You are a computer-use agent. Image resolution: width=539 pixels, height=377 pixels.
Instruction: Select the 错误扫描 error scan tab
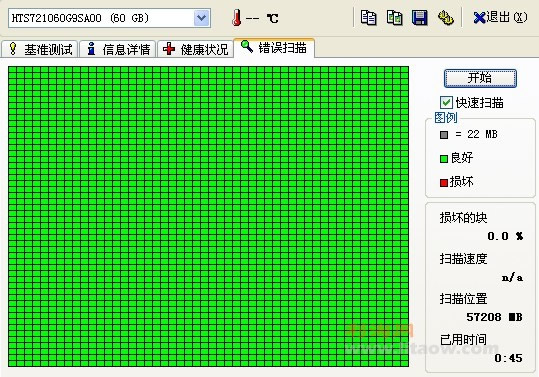[274, 47]
